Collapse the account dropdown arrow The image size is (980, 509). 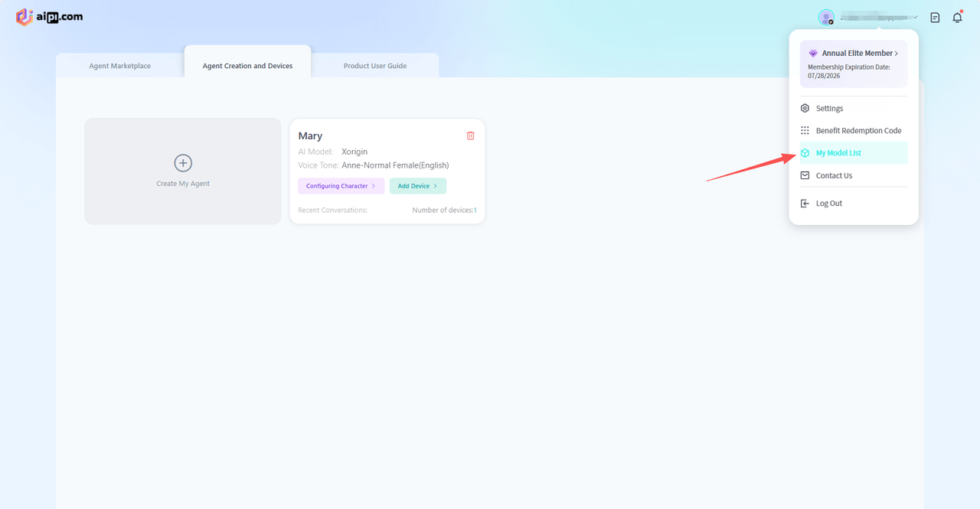pyautogui.click(x=916, y=17)
